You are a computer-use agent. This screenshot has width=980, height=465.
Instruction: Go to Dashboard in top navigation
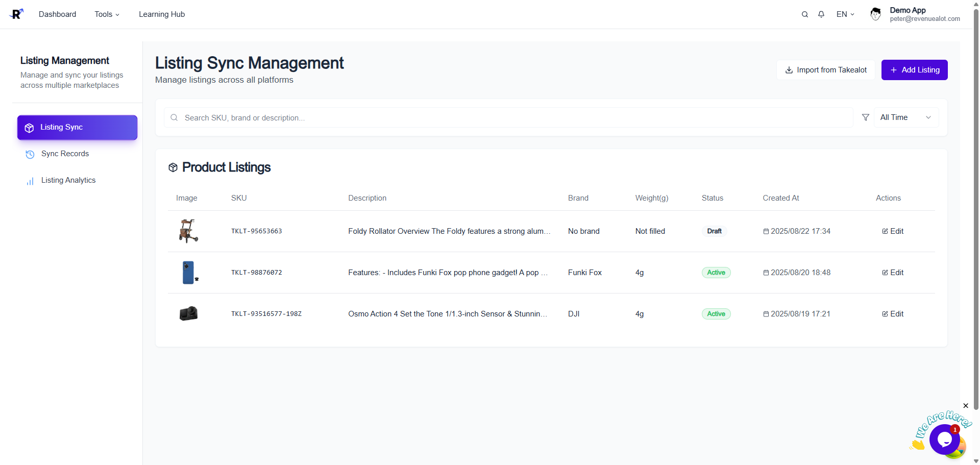[x=57, y=14]
